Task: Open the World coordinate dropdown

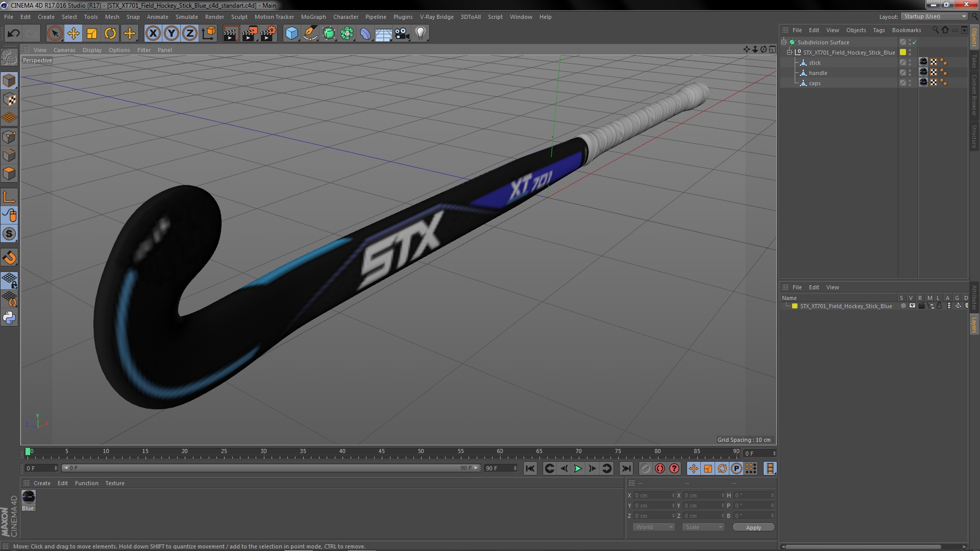Action: [654, 527]
